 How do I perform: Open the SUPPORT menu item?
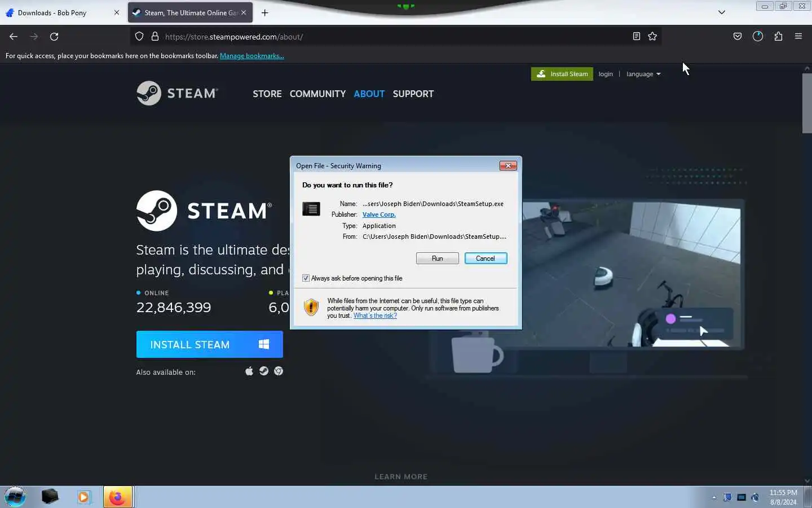(x=413, y=94)
